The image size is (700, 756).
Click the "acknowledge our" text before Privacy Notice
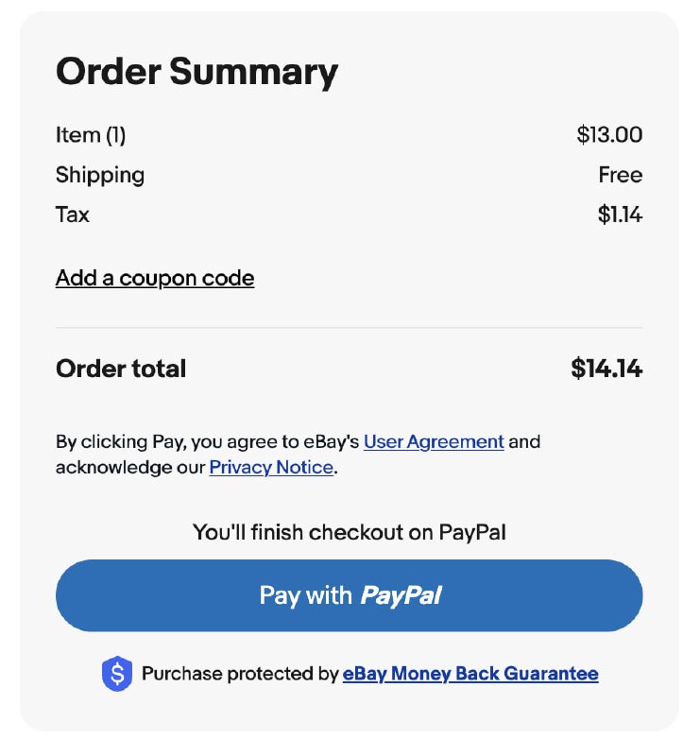pyautogui.click(x=130, y=467)
